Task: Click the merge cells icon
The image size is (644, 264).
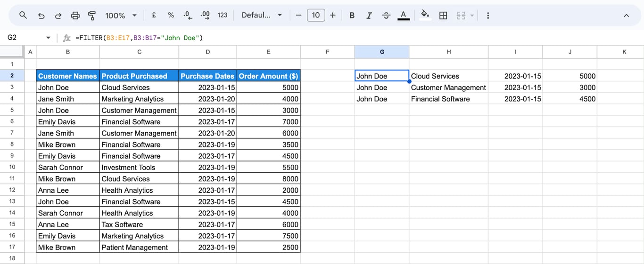Action: click(x=461, y=15)
